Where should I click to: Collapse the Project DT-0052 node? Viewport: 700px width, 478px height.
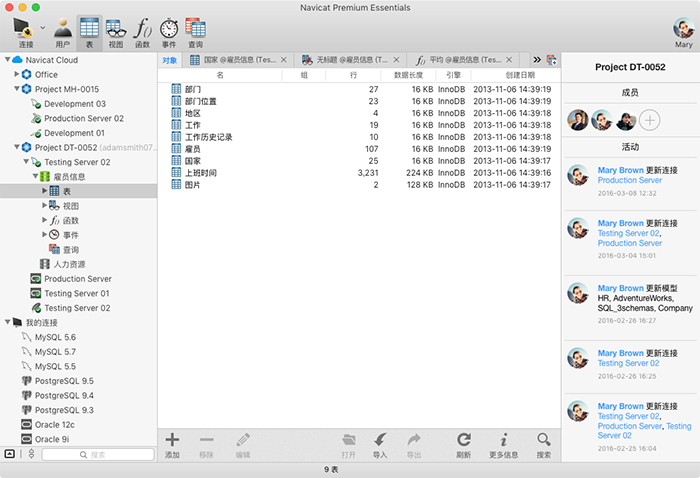(17, 147)
